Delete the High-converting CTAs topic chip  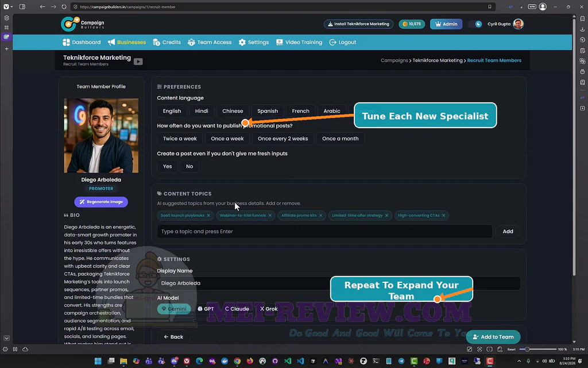(444, 216)
